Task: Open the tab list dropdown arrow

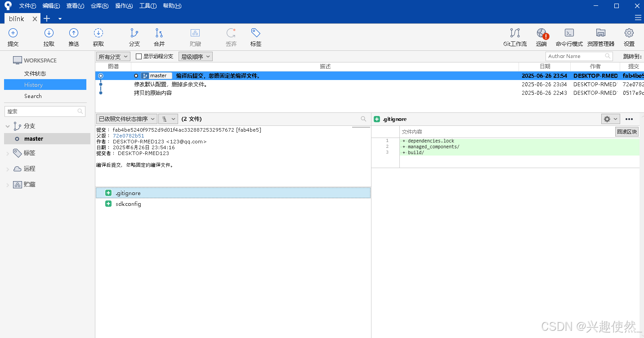Action: 60,19
